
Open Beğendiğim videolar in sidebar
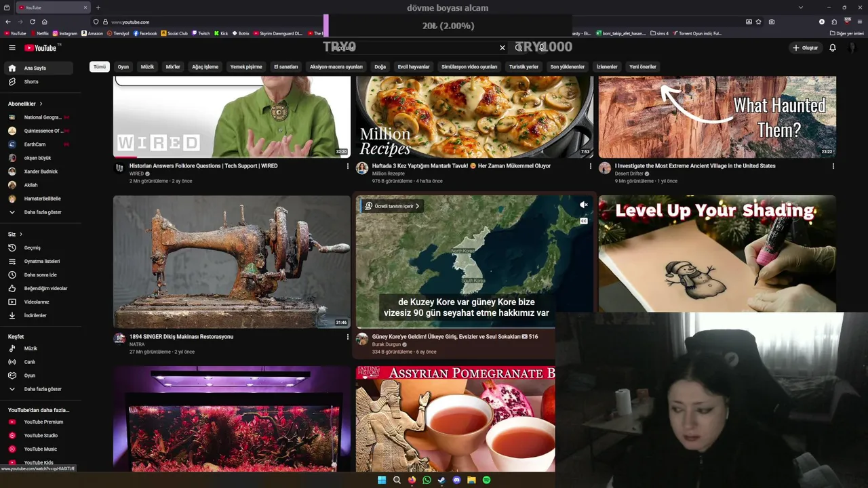tap(39, 289)
